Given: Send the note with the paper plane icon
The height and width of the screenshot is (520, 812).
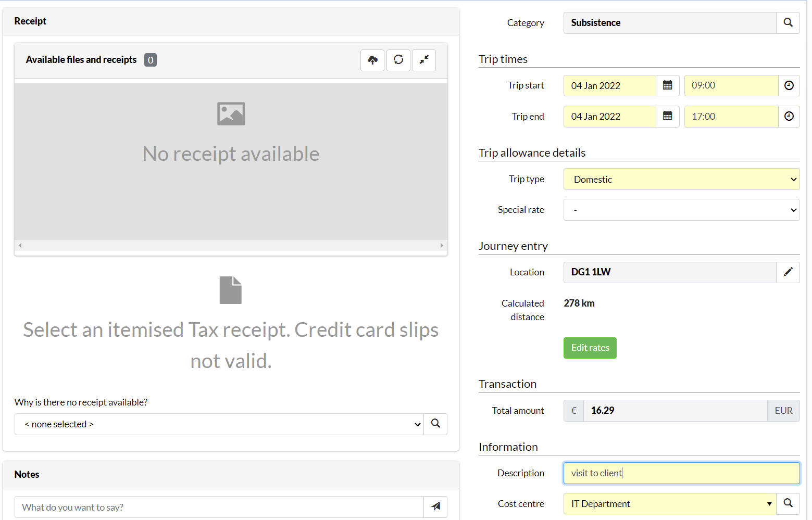Looking at the screenshot, I should point(435,506).
